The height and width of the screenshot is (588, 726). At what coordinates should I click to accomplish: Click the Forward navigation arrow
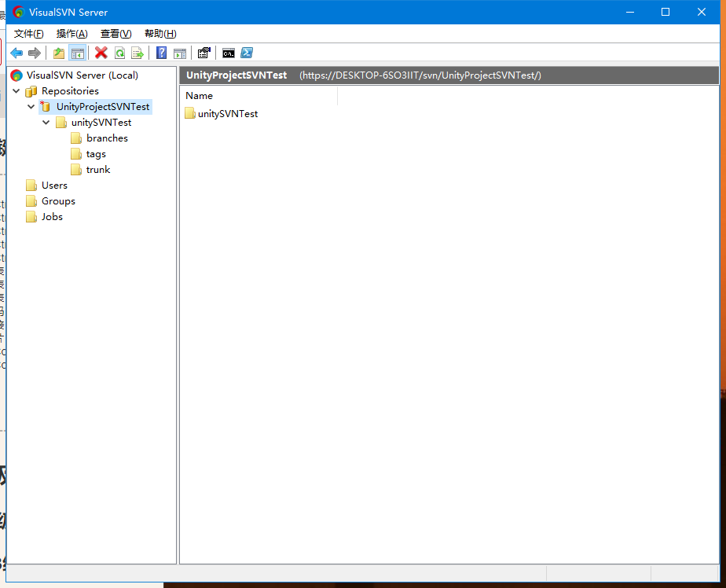35,53
